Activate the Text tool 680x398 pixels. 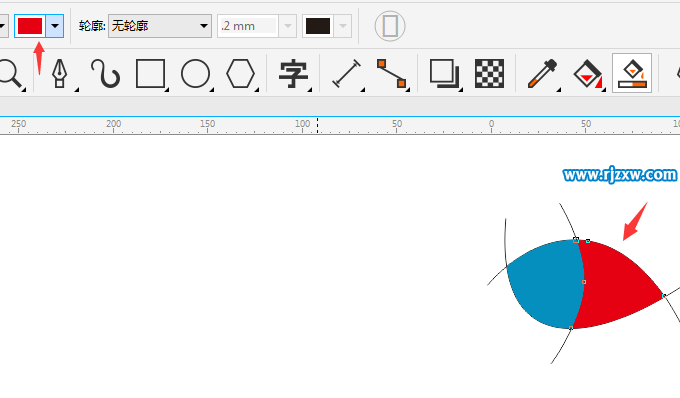pyautogui.click(x=294, y=74)
